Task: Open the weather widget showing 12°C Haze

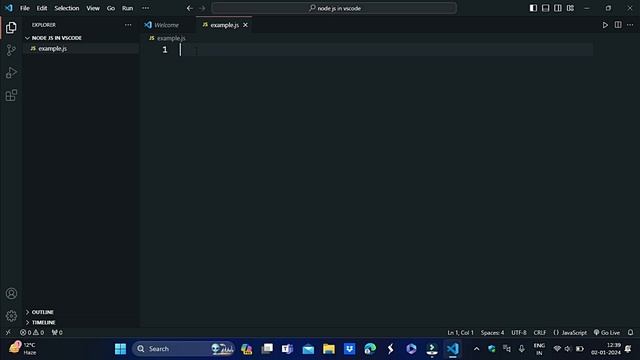Action: (x=24, y=349)
